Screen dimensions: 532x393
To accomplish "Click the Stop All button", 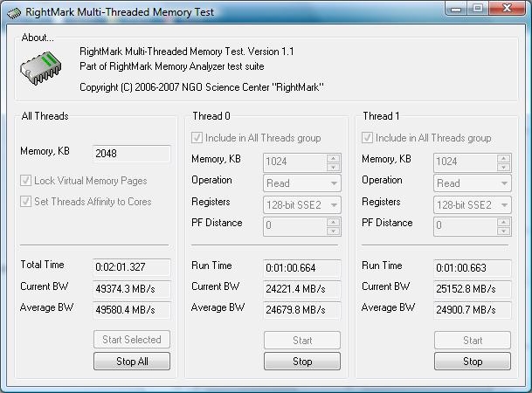I will [132, 362].
